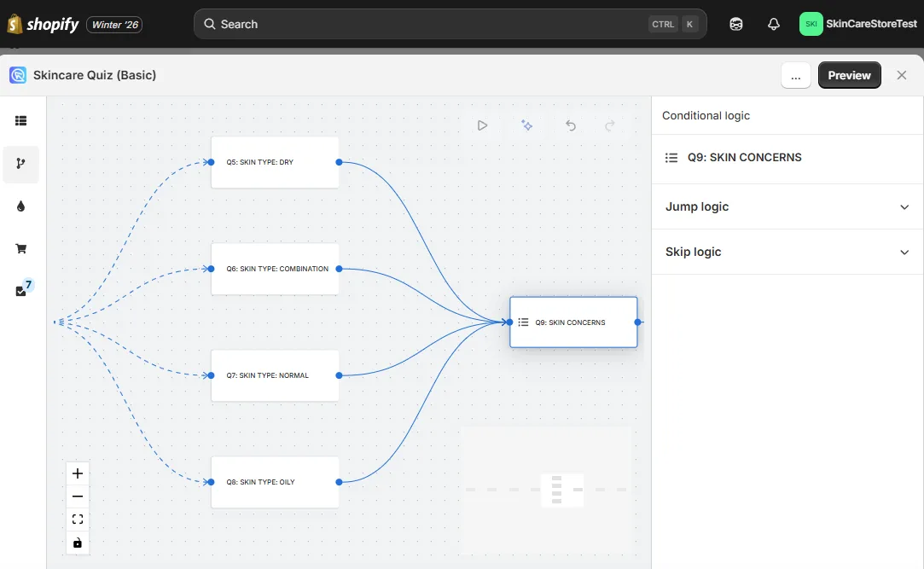Select the Q9: SKIN CONCERNS node
This screenshot has height=569, width=924.
(573, 322)
